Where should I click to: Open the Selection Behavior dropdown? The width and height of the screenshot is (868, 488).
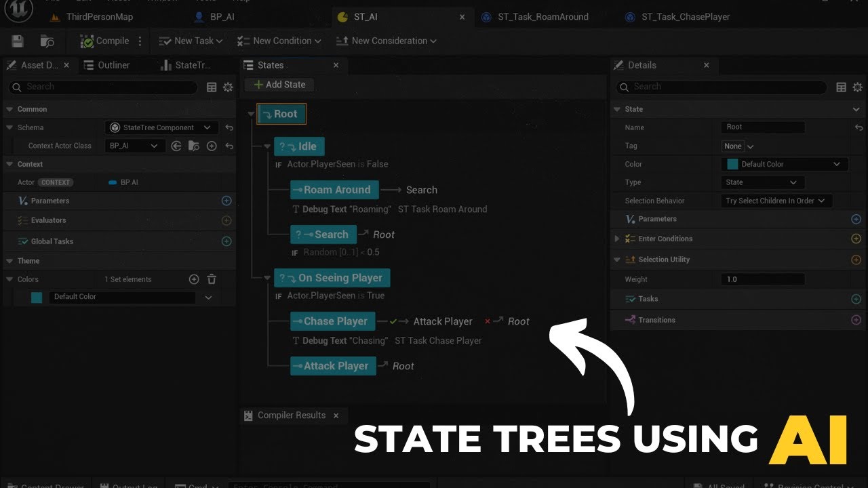point(776,201)
